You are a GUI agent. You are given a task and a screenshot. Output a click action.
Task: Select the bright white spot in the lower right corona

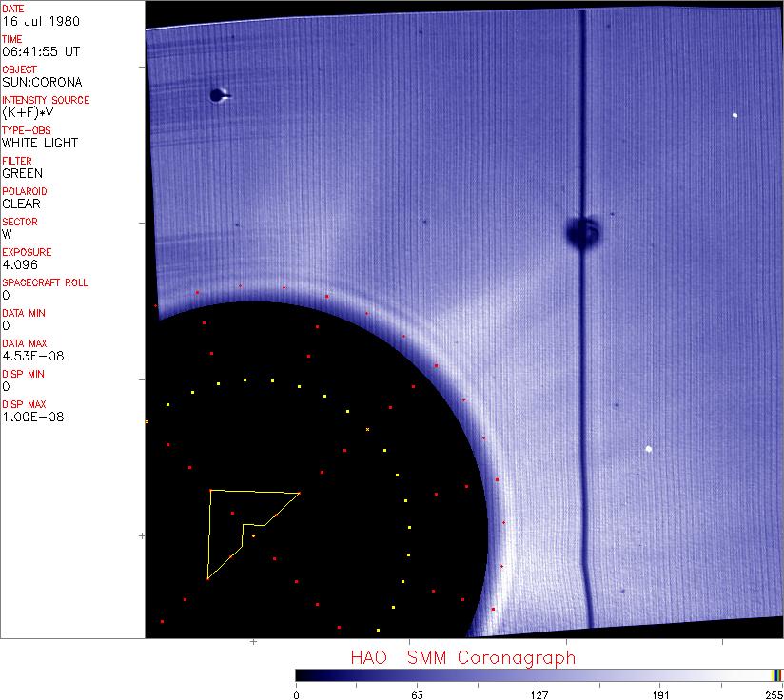649,449
